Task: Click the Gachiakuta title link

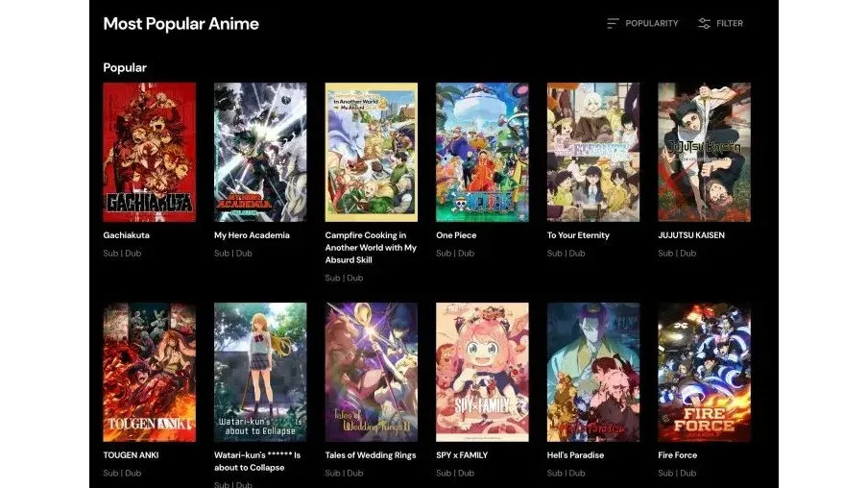Action: point(126,235)
